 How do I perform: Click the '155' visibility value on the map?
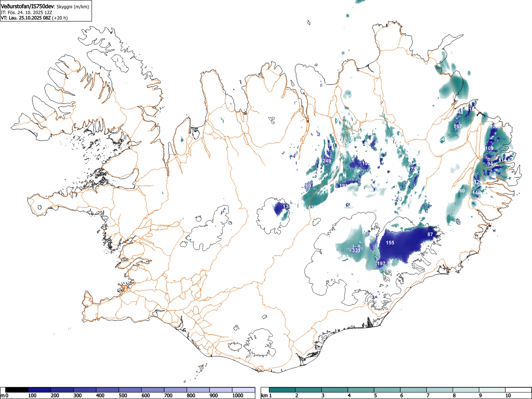[x=390, y=243]
